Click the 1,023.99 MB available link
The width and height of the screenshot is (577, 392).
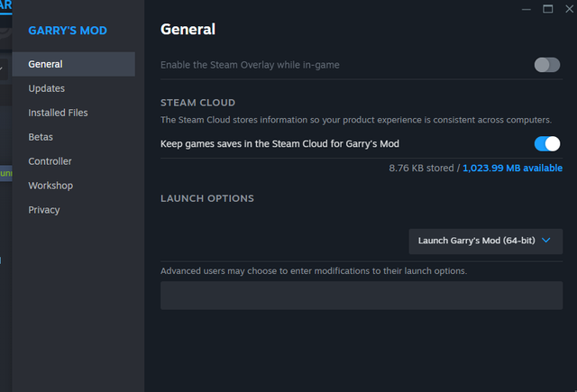(512, 168)
